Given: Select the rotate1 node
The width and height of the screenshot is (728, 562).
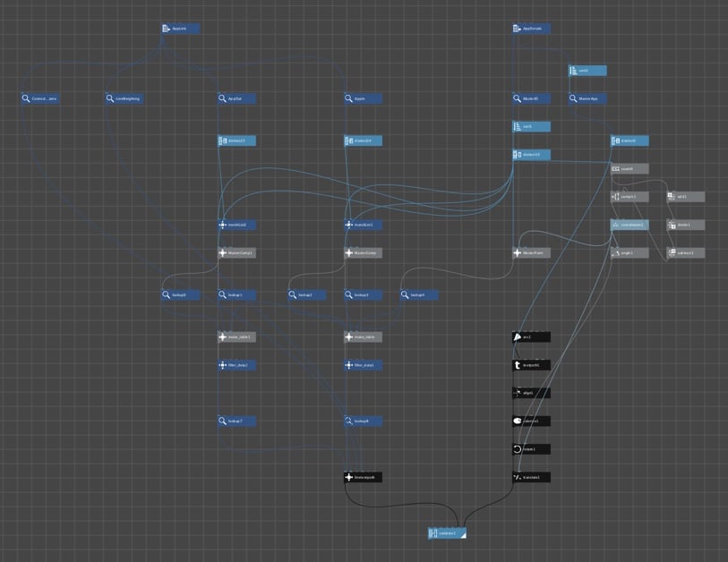Looking at the screenshot, I should pyautogui.click(x=532, y=449).
